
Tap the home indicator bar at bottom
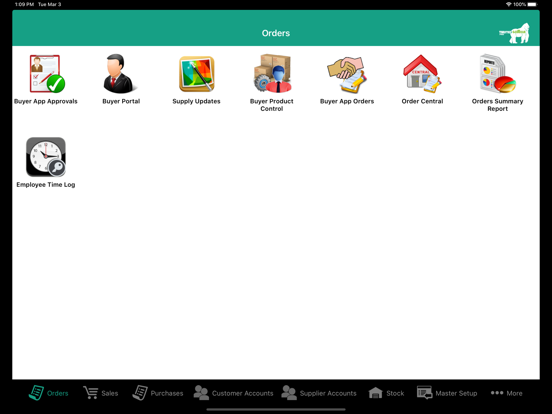pos(276,409)
